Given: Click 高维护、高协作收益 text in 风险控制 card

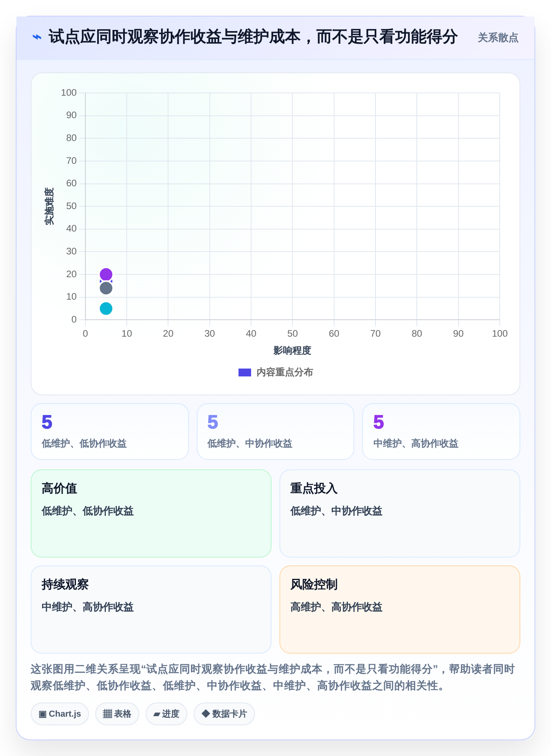Looking at the screenshot, I should pos(337,607).
